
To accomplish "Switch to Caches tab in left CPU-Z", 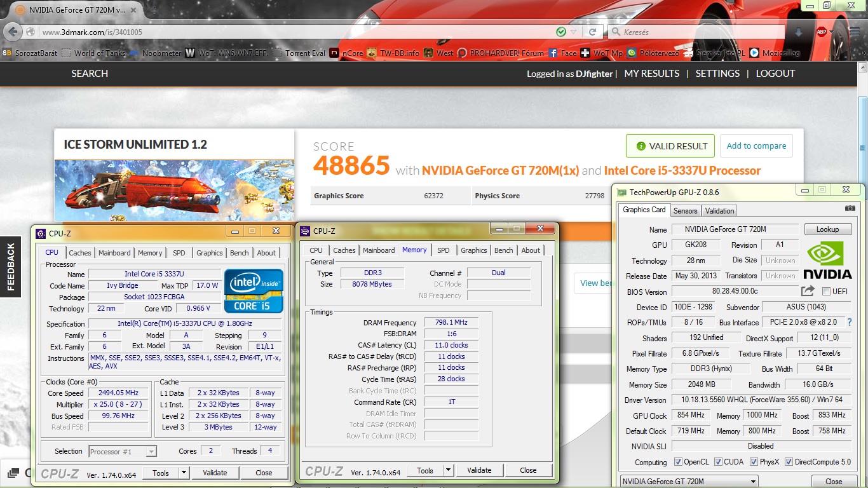I will point(80,252).
